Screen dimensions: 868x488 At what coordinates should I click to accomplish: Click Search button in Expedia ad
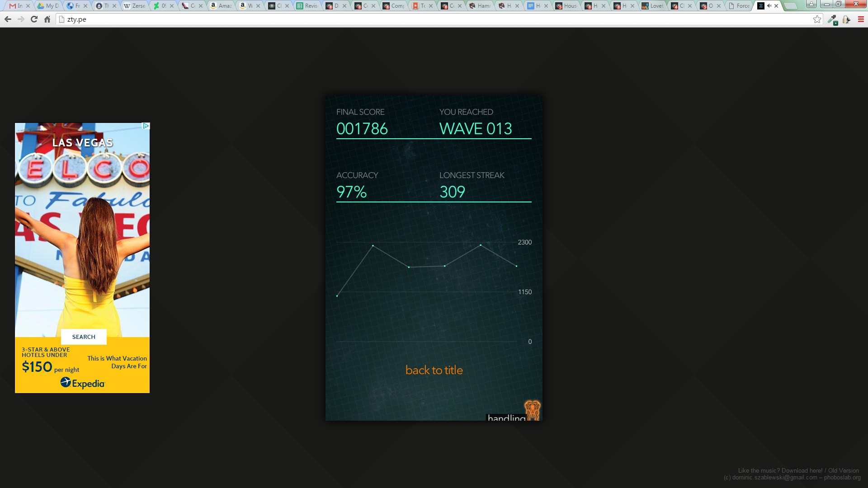(x=84, y=337)
